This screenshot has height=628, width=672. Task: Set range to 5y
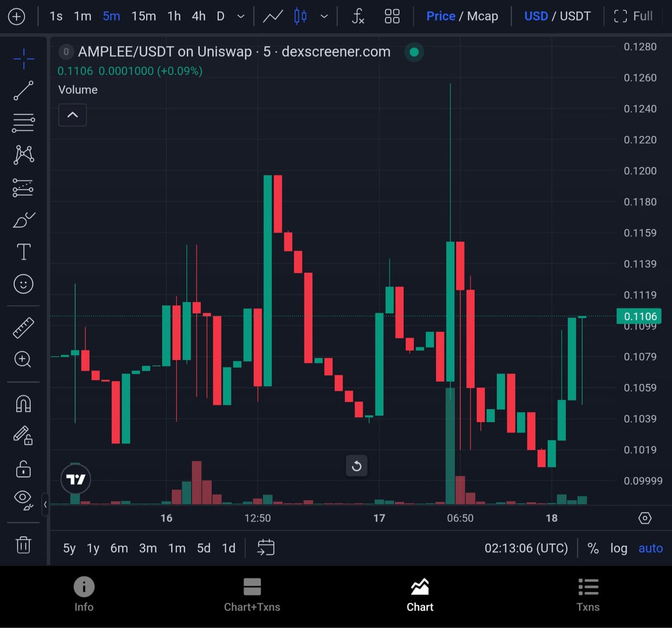69,548
